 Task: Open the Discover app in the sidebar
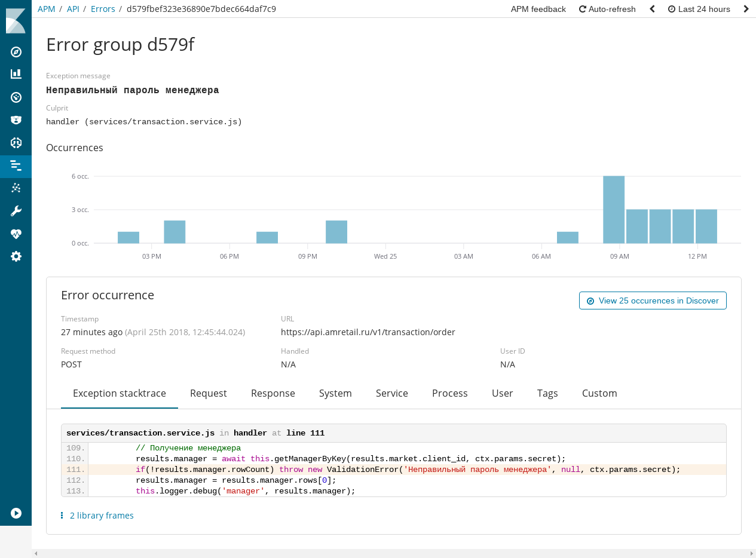click(x=16, y=52)
